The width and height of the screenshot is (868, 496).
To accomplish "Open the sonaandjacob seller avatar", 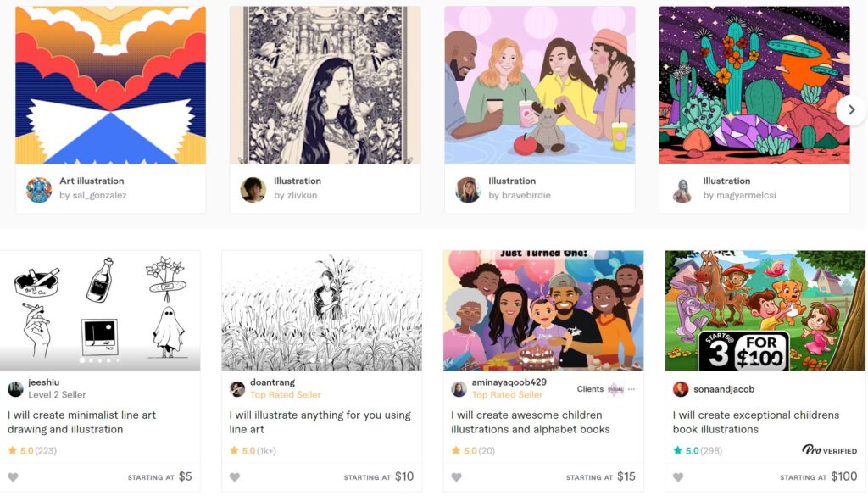I will 681,389.
